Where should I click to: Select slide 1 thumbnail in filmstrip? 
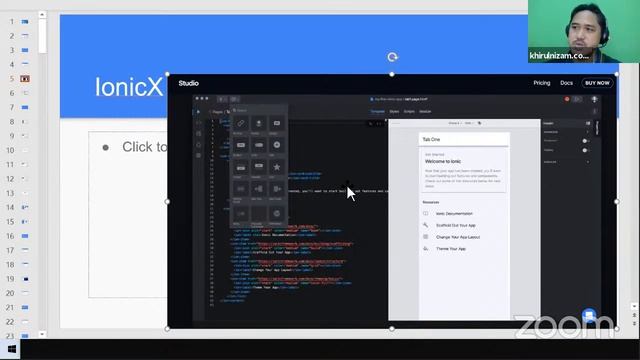(x=25, y=21)
